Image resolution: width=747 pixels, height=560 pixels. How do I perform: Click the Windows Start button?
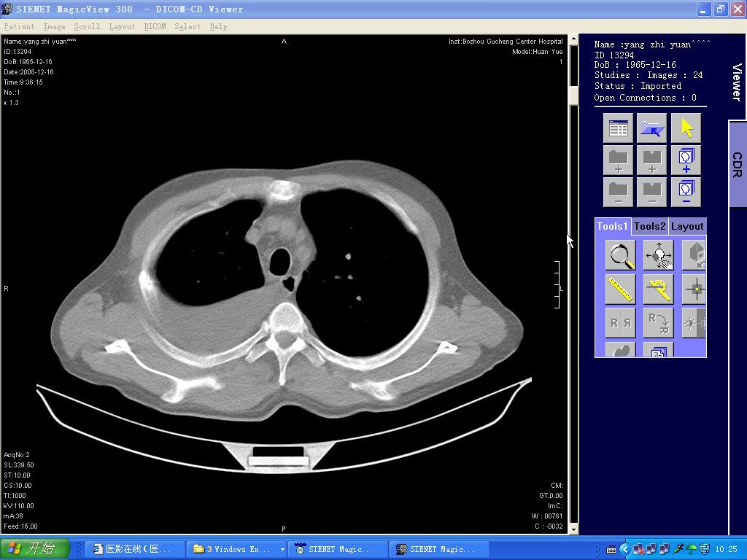35,549
